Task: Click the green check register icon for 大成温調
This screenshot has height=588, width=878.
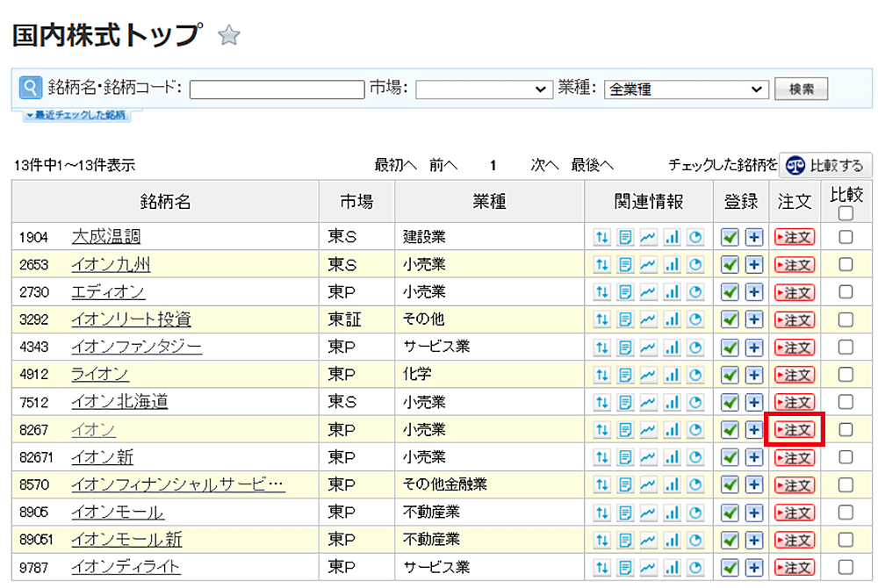Action: [x=730, y=237]
